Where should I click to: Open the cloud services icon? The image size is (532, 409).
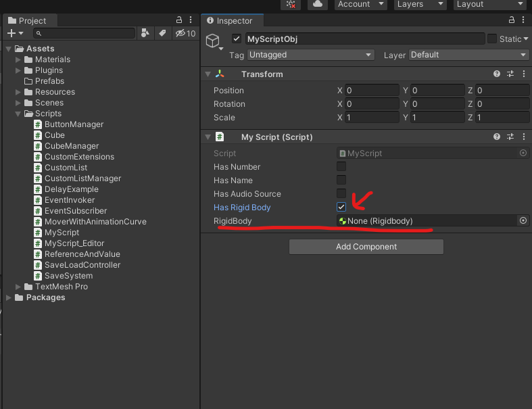318,5
